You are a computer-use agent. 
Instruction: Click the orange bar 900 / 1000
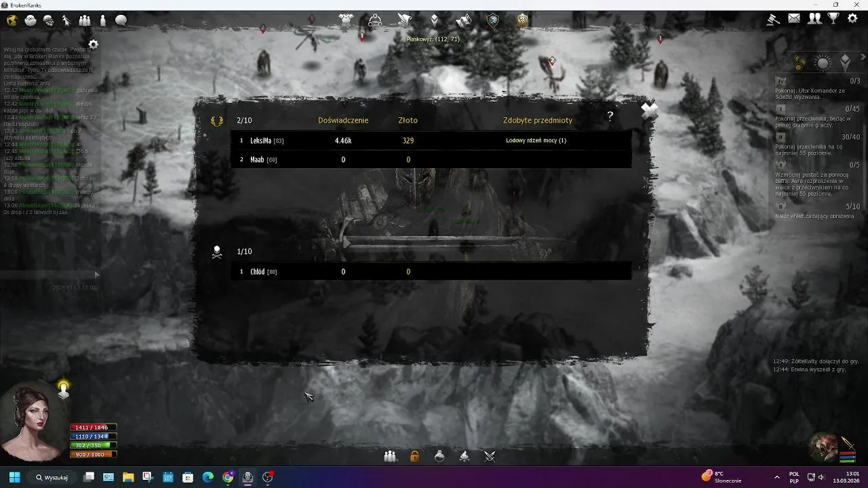pos(94,454)
